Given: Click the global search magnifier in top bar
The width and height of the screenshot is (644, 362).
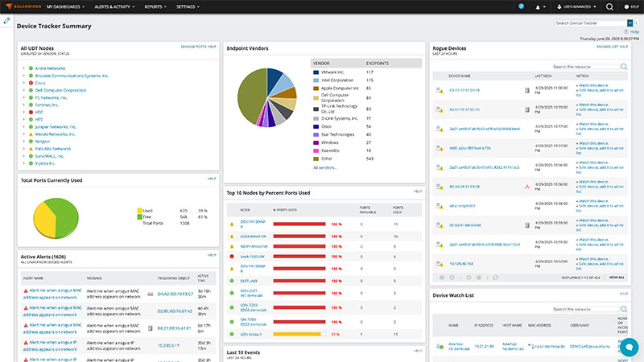Looking at the screenshot, I should (x=609, y=6).
